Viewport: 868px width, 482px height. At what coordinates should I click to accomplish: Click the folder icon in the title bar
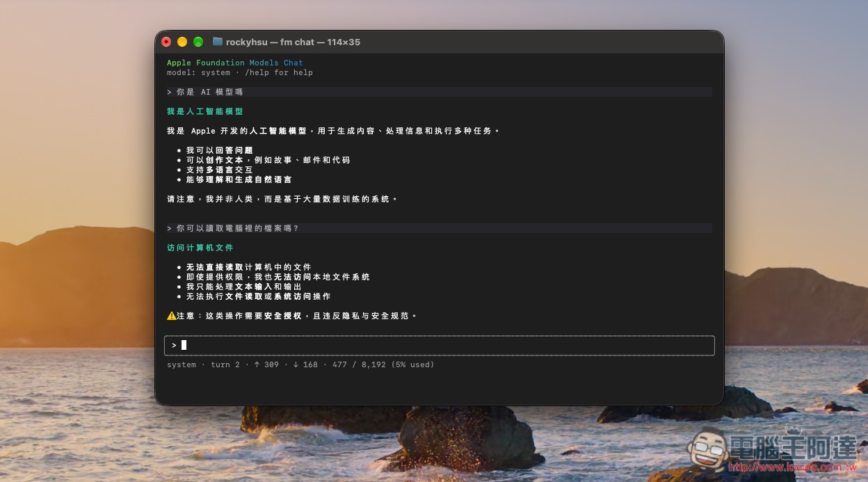click(218, 42)
